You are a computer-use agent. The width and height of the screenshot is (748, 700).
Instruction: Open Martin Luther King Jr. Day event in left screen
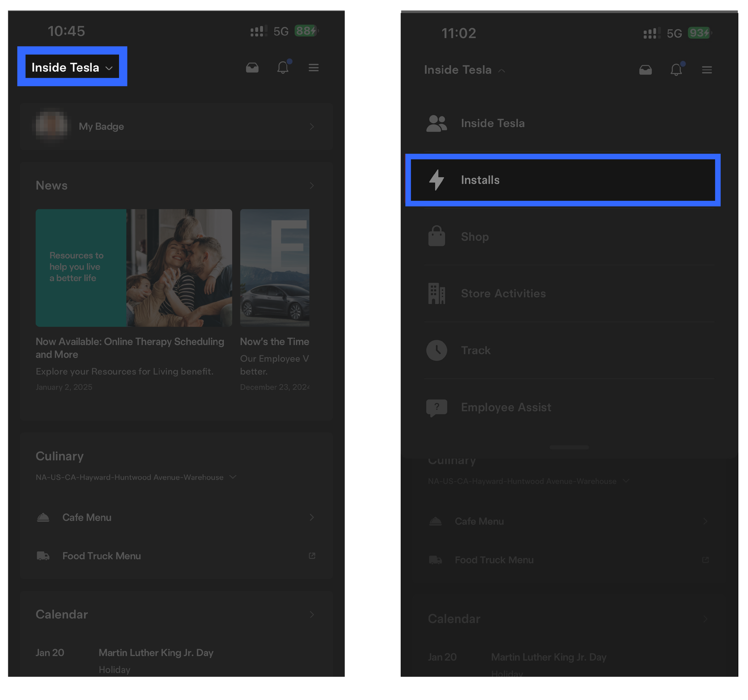[x=156, y=653]
